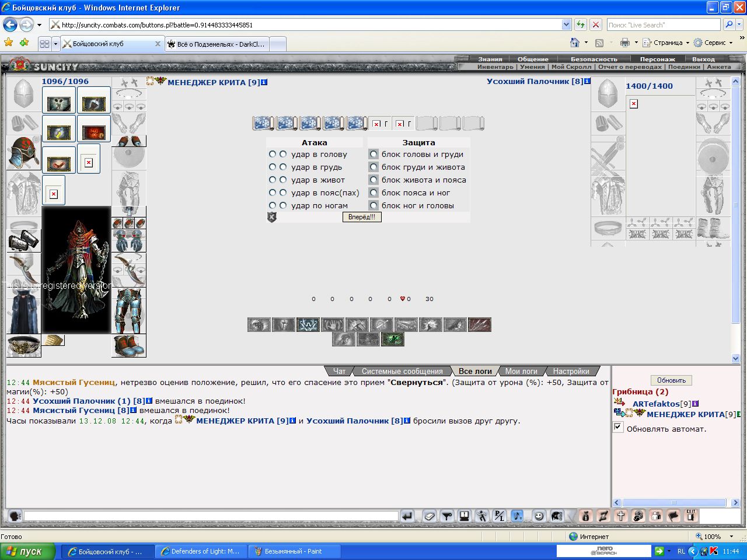Viewport: 747px width, 560px height.
Task: Click the grey shield X icon below attacks
Action: (x=272, y=217)
